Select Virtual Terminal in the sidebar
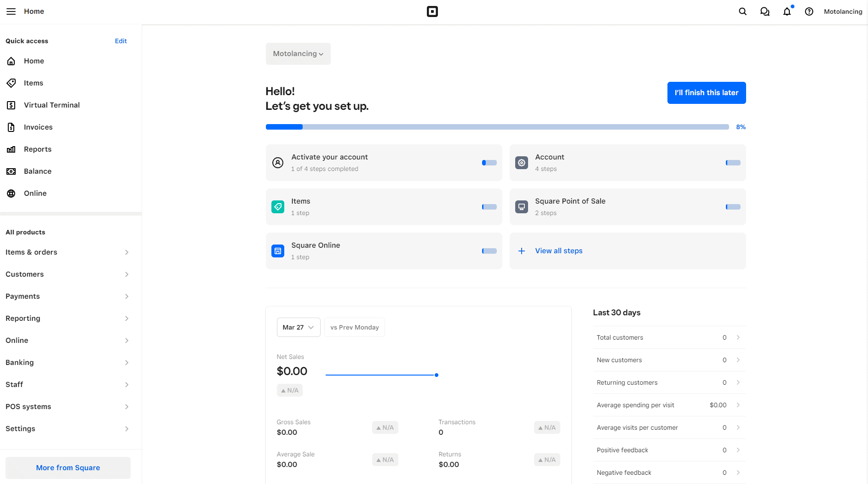Viewport: 868px width, 484px height. [52, 105]
